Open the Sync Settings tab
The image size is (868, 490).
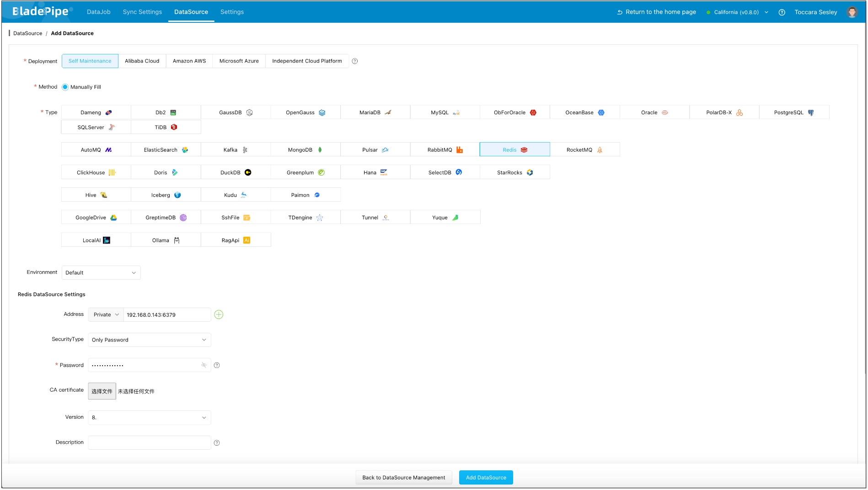[x=142, y=12]
